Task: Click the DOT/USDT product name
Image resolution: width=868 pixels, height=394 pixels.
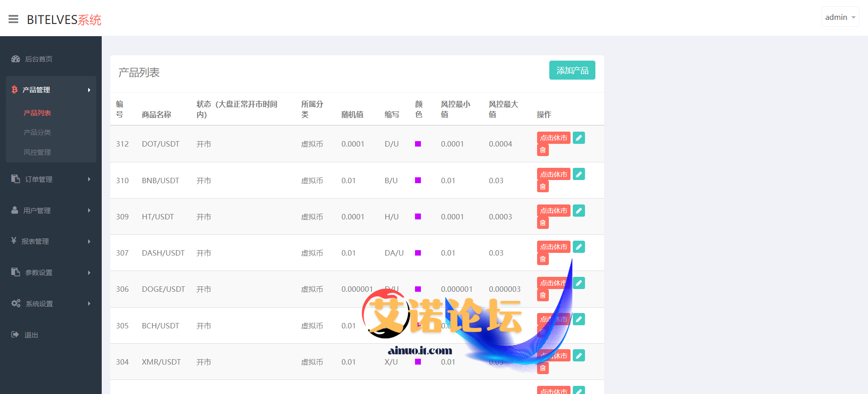Action: (x=160, y=144)
